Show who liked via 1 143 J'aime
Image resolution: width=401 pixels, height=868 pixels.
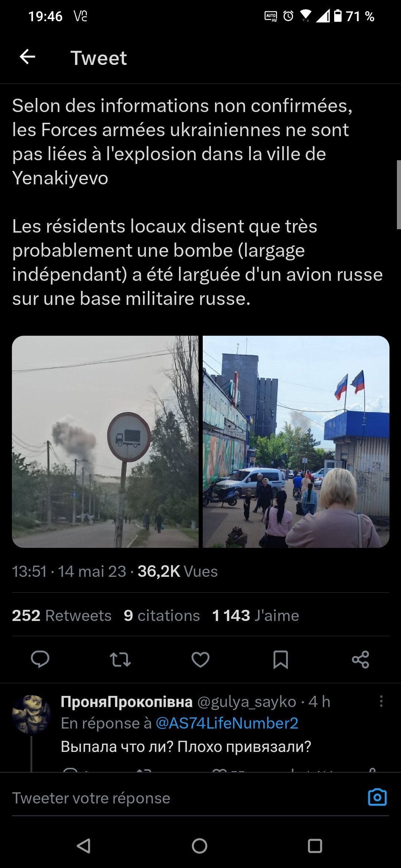tap(255, 615)
